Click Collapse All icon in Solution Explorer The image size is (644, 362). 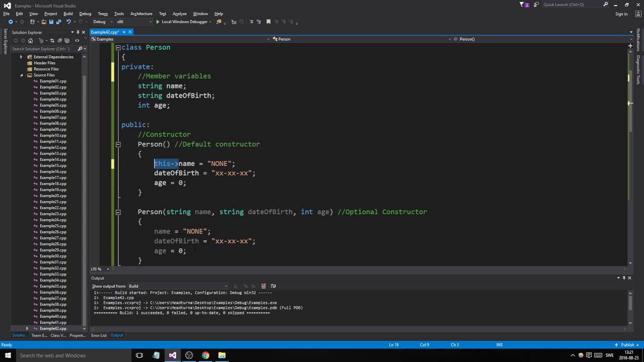click(x=60, y=41)
